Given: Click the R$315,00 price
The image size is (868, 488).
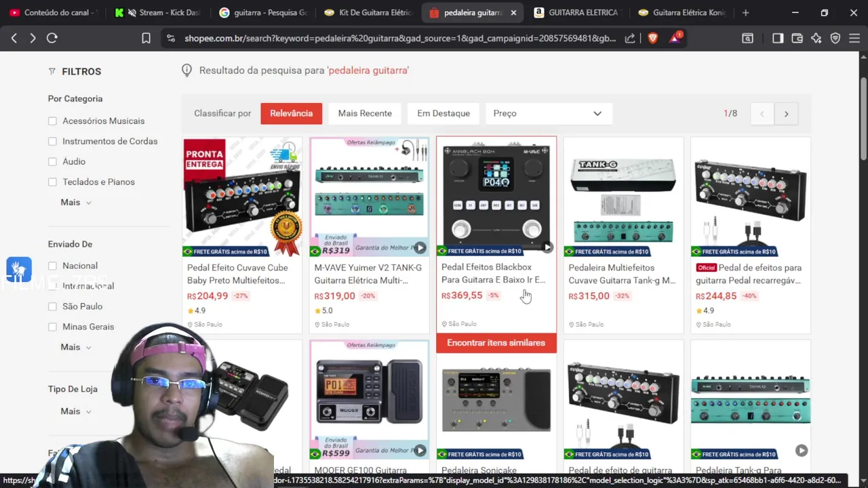Looking at the screenshot, I should (589, 296).
